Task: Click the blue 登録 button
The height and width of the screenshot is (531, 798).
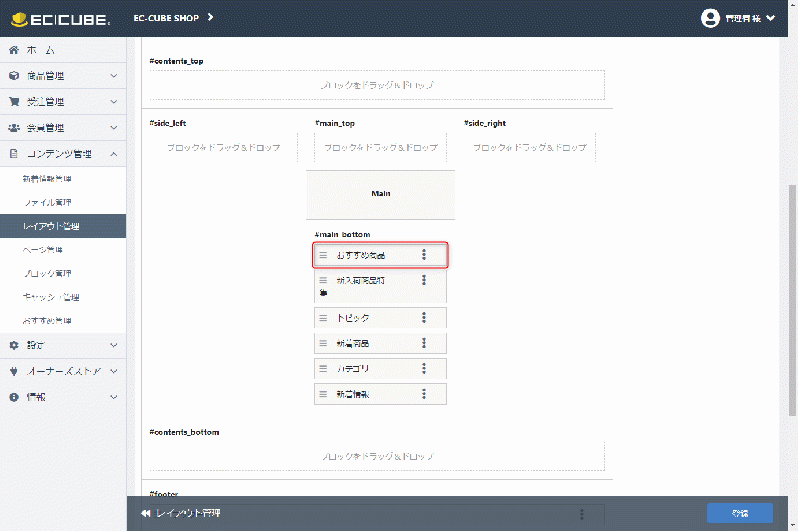Action: [739, 513]
